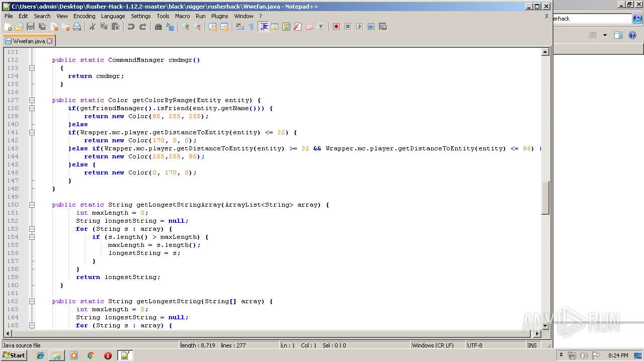Open the Plugins menu
The width and height of the screenshot is (644, 362).
(219, 16)
